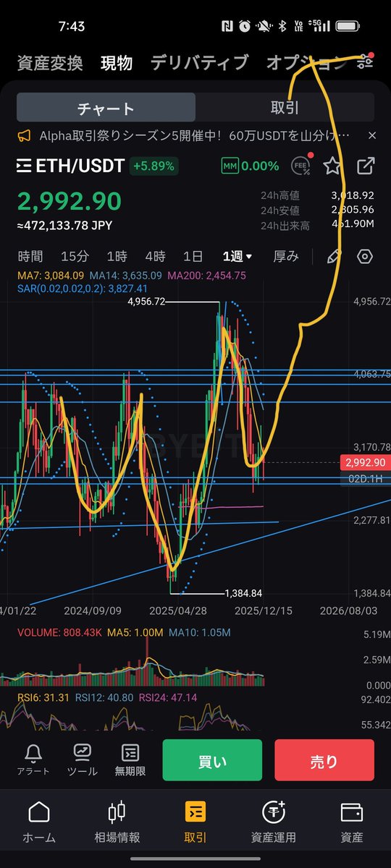The height and width of the screenshot is (868, 391).
Task: Tap MA10: 1.05M volume label
Action: point(200,633)
